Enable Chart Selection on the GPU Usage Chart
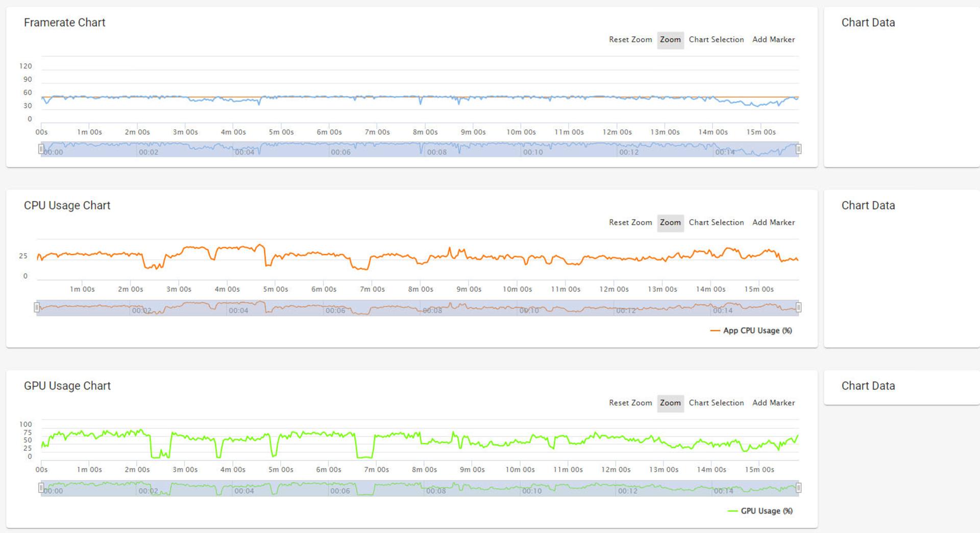980x533 pixels. [x=716, y=403]
